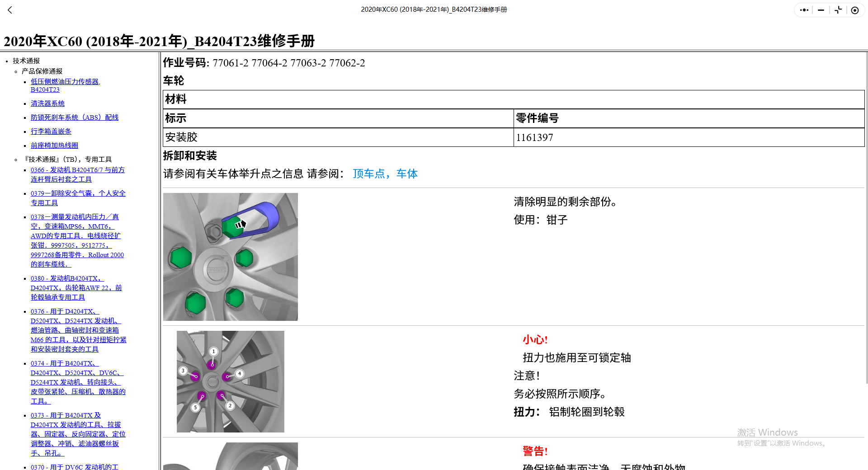Click part number 1161397 cell

click(689, 137)
